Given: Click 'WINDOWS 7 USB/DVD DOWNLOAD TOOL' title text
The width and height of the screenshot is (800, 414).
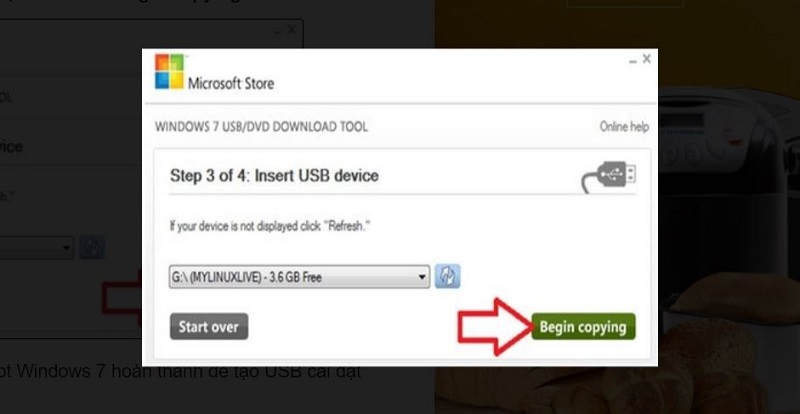Looking at the screenshot, I should pos(261,127).
